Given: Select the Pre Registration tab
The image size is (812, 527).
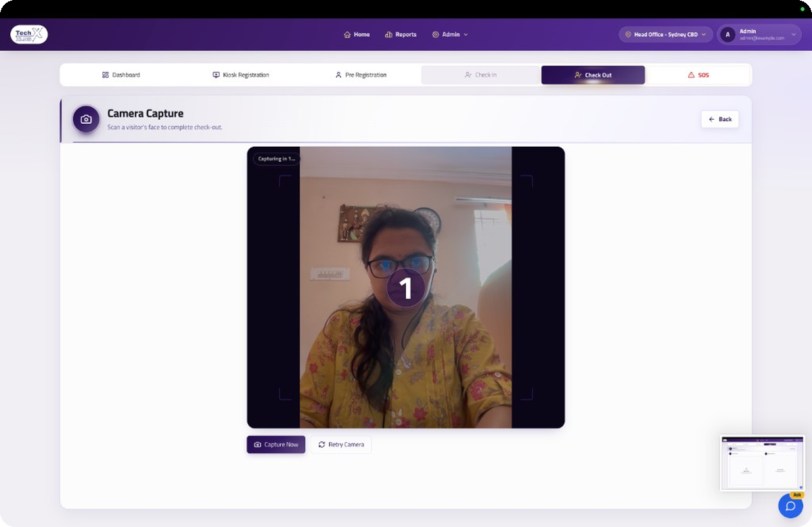Looking at the screenshot, I should pyautogui.click(x=361, y=75).
